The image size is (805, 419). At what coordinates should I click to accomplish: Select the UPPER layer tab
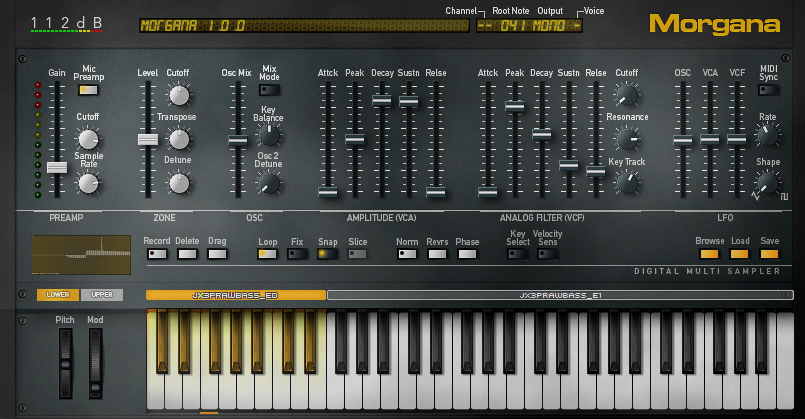pyautogui.click(x=102, y=295)
